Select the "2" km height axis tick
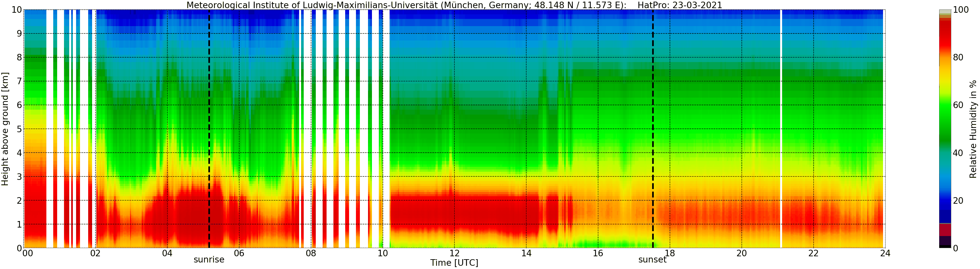This screenshot has width=980, height=269. pos(19,200)
